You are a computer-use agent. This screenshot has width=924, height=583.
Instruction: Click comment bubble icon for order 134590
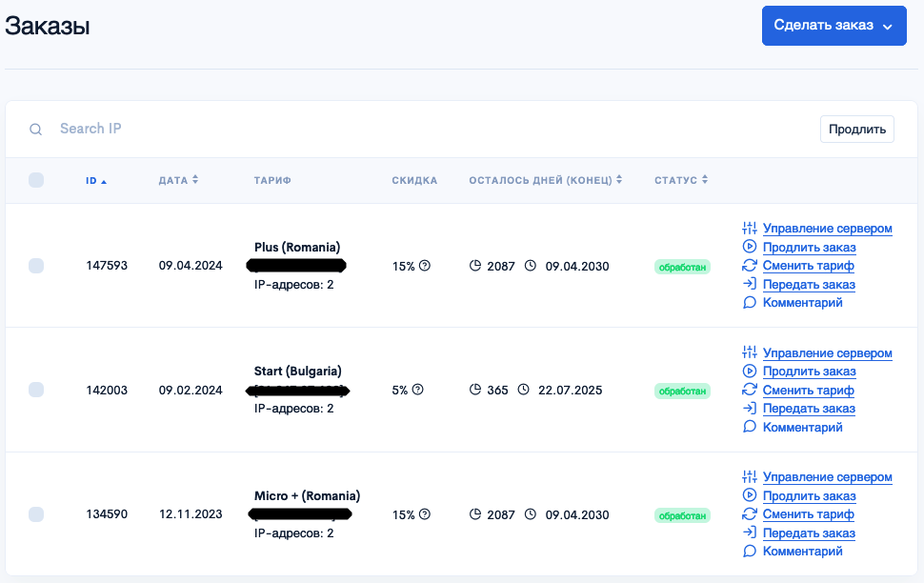pos(749,552)
